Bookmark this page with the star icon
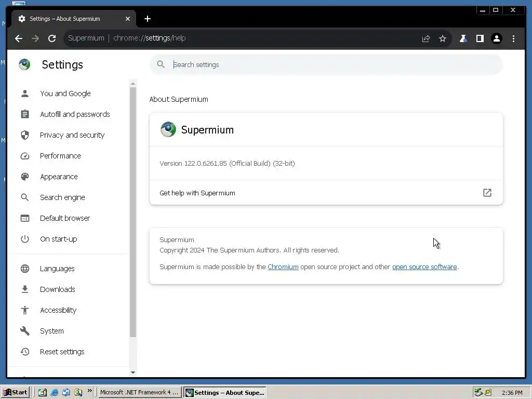The image size is (532, 399). click(x=443, y=38)
